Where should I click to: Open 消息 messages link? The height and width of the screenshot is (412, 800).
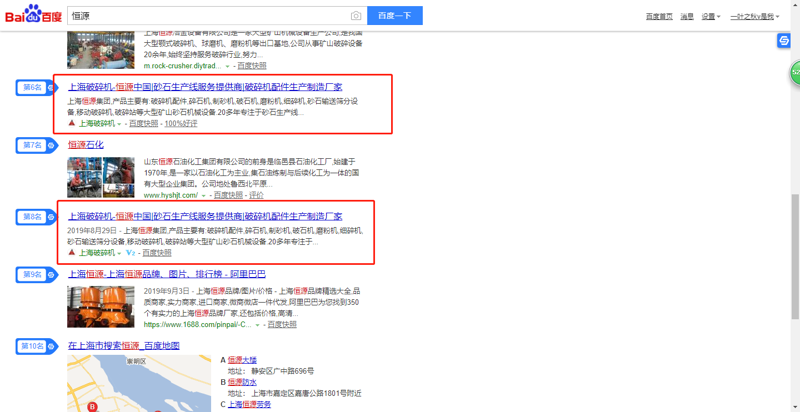coord(687,16)
